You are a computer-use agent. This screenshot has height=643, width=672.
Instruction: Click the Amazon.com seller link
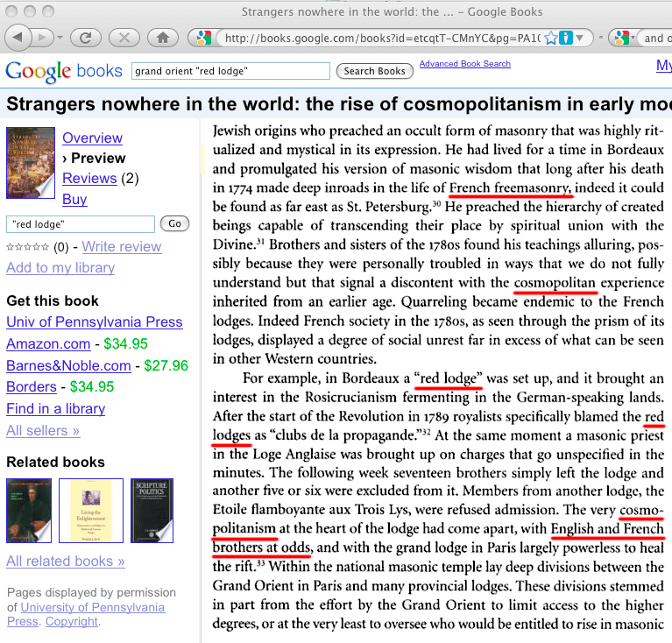click(x=48, y=343)
